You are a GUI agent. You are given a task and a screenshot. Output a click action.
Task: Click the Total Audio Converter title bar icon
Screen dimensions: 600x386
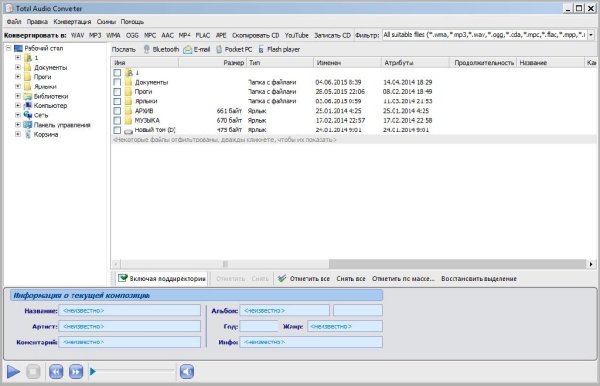tap(9, 8)
